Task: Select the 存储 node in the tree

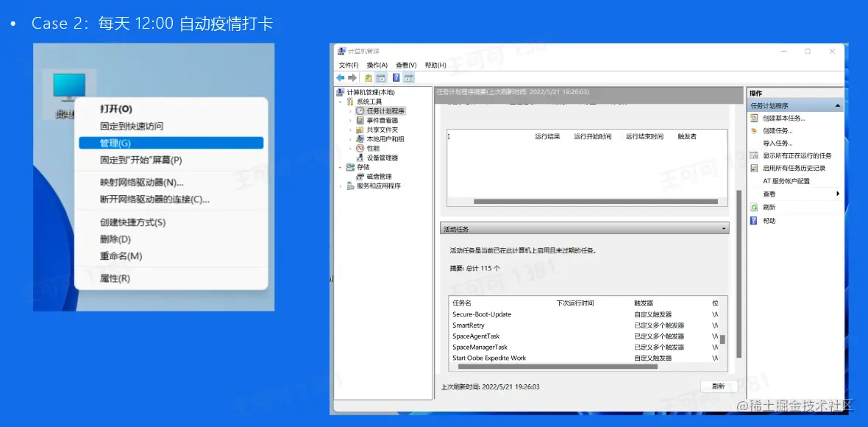Action: (x=363, y=166)
